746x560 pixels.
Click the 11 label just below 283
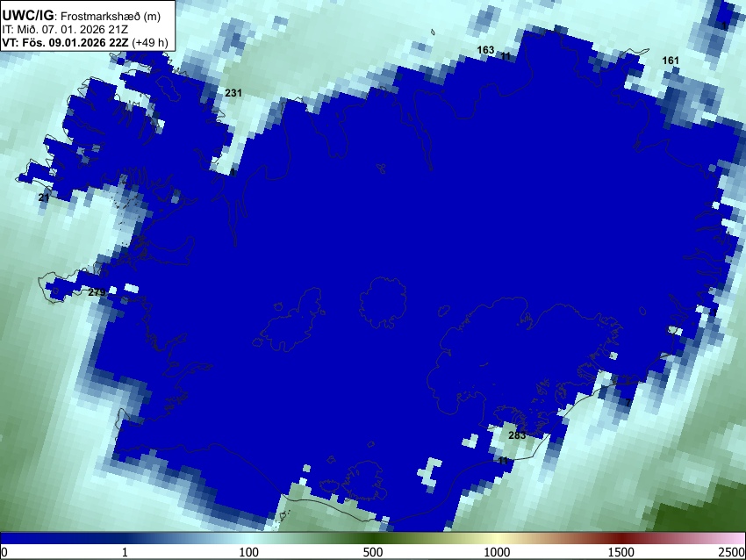coord(504,461)
